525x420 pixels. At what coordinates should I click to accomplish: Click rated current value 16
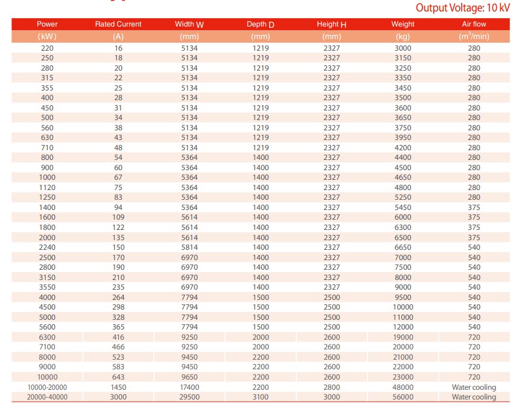118,48
